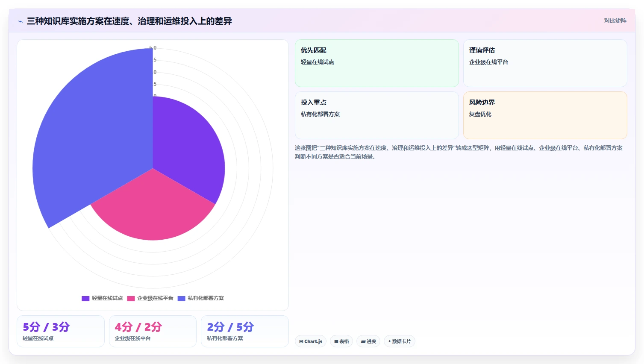The height and width of the screenshot is (364, 644).
Task: Open the 优先匹配 card
Action: click(x=376, y=63)
